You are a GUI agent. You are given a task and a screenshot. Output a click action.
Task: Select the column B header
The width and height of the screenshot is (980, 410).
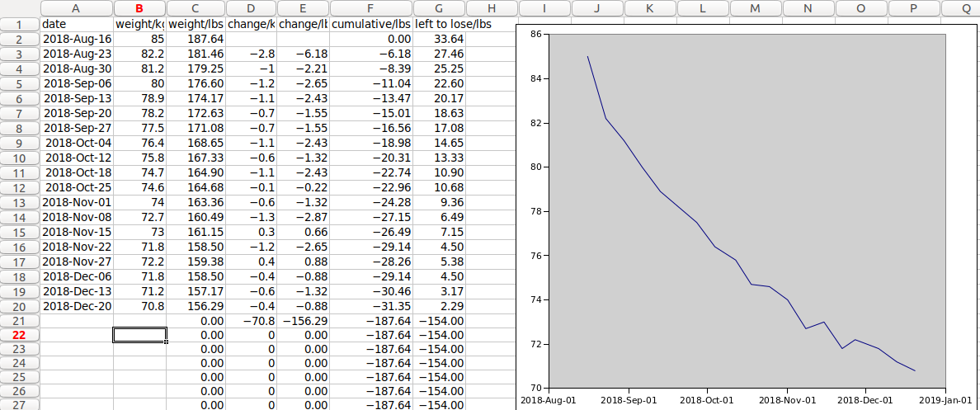coord(139,8)
